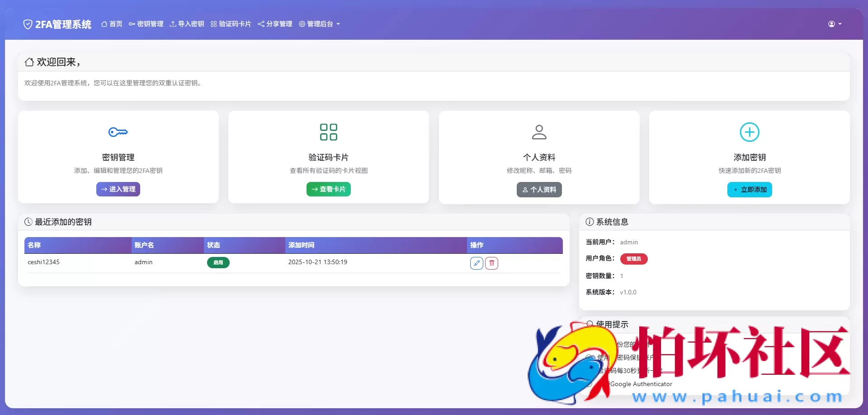868x415 pixels.
Task: Open 导入密钥 from the top menu
Action: tap(187, 24)
